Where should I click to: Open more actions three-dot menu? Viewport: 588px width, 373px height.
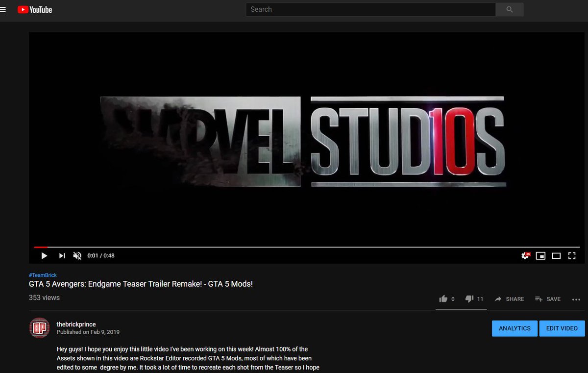(x=576, y=299)
